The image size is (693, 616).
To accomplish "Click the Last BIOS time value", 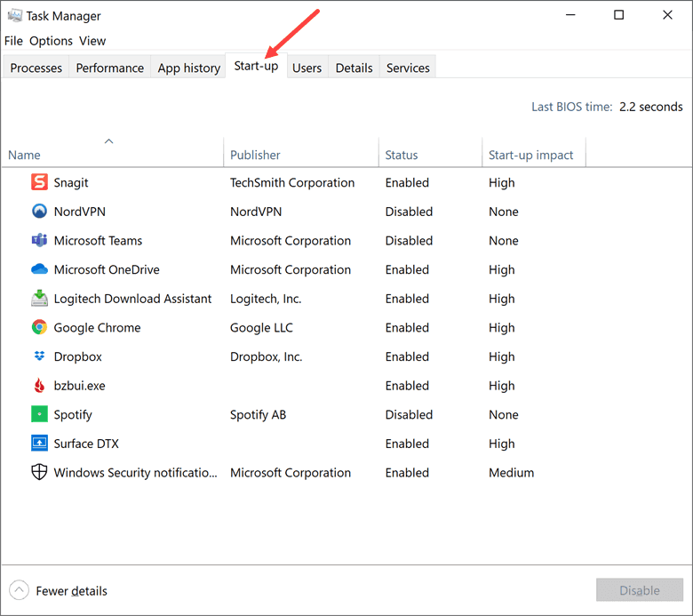I will [650, 107].
